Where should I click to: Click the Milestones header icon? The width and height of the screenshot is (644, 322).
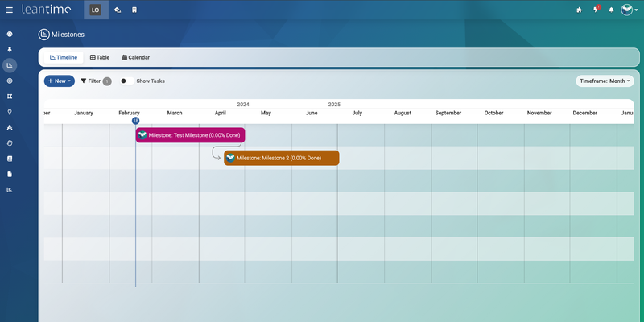[x=44, y=35]
